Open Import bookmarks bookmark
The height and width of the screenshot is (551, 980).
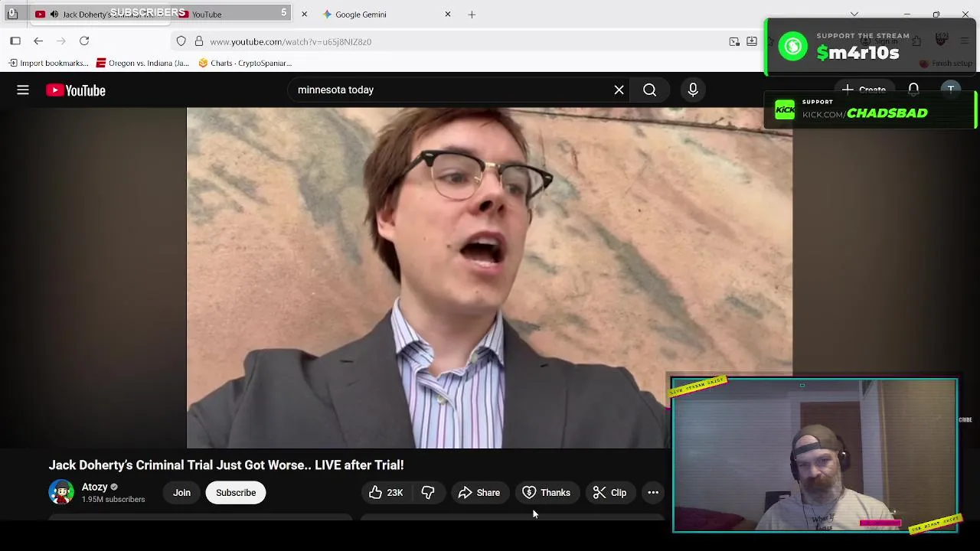(48, 63)
